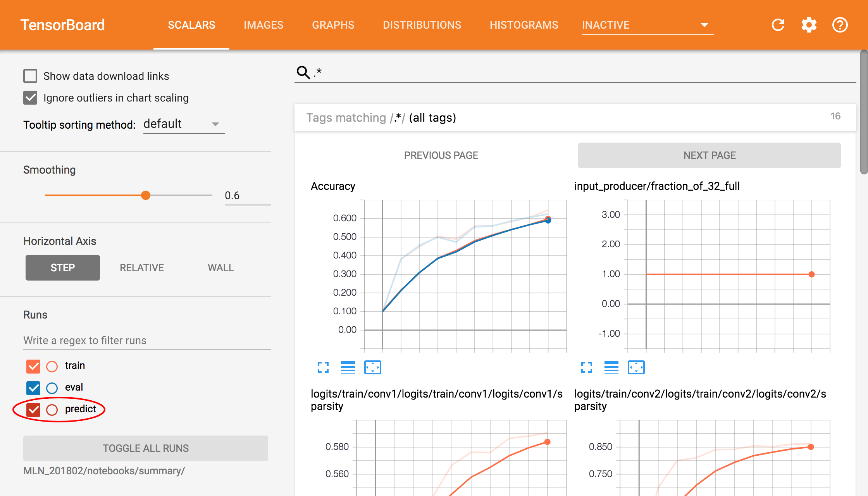Toggle y-axis log scale on Accuracy chart
Screen dimensions: 868x496
tap(348, 367)
